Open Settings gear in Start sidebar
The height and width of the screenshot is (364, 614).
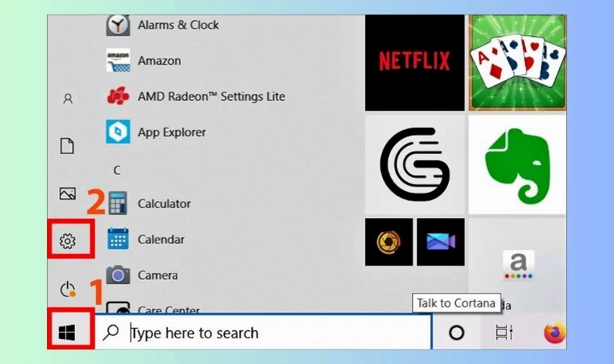(68, 241)
